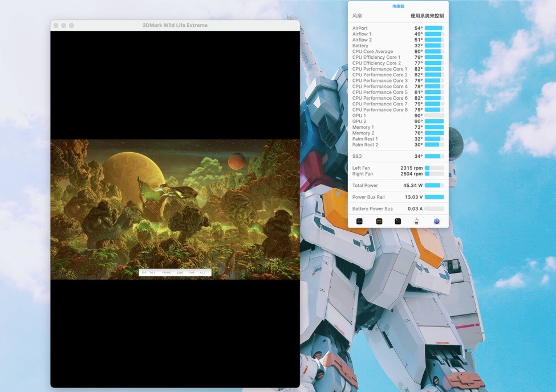The width and height of the screenshot is (556, 392).
Task: Open Activity Monitor from the sensor panel footer
Action: [359, 221]
